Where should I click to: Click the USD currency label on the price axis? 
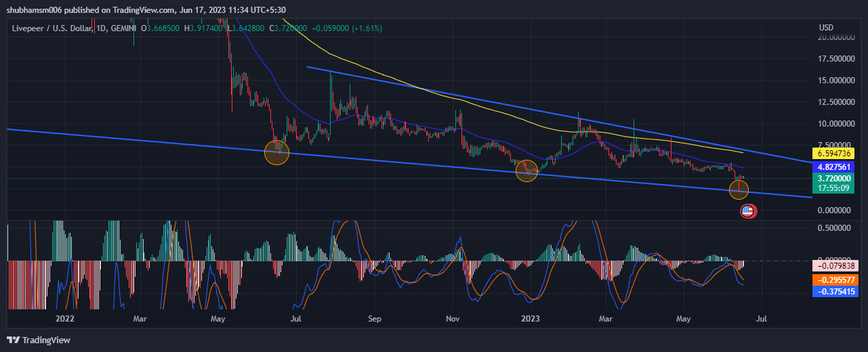pos(826,28)
